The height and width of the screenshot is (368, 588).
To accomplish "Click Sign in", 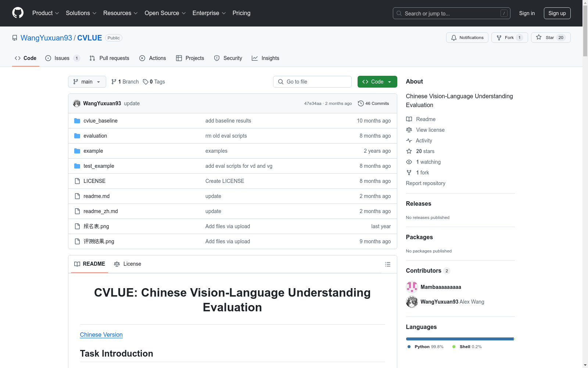I will tap(527, 13).
